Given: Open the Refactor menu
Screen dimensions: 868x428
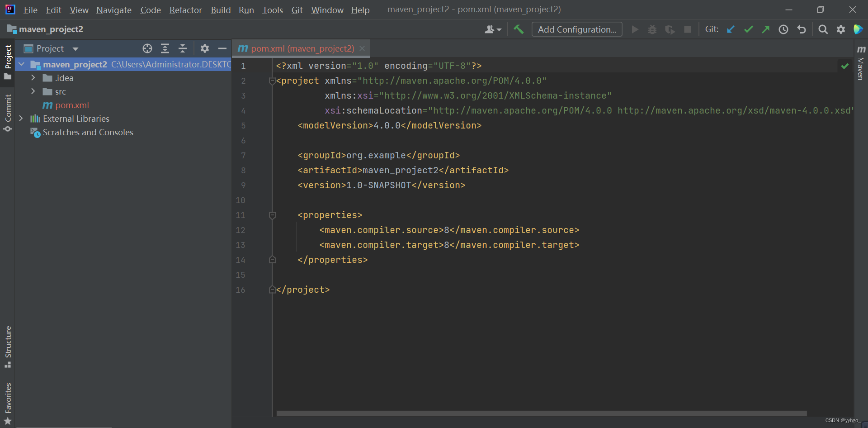Looking at the screenshot, I should [x=185, y=10].
